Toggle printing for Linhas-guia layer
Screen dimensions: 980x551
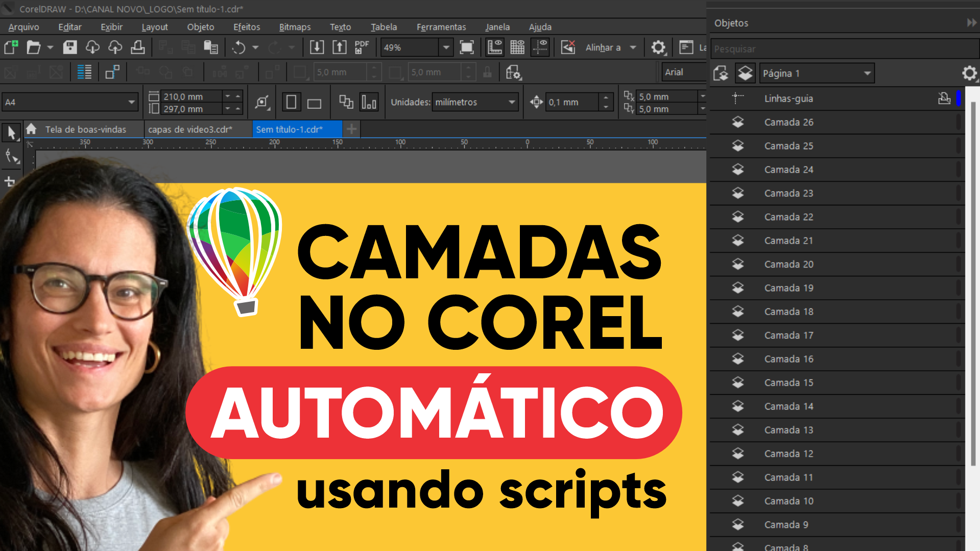tap(944, 98)
